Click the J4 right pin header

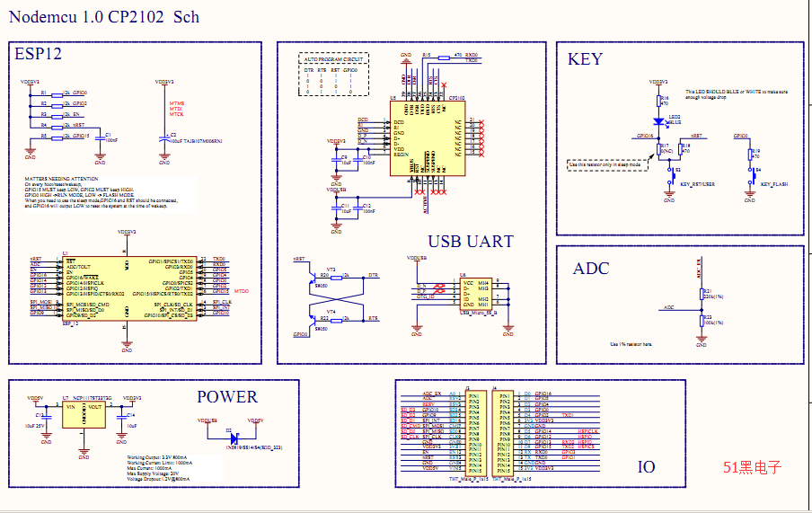503,433
